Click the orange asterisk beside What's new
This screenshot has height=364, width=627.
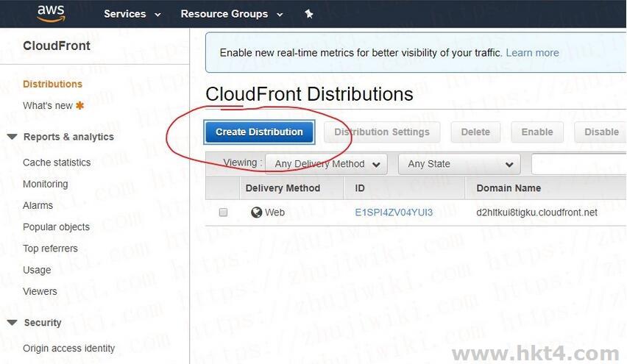click(80, 105)
